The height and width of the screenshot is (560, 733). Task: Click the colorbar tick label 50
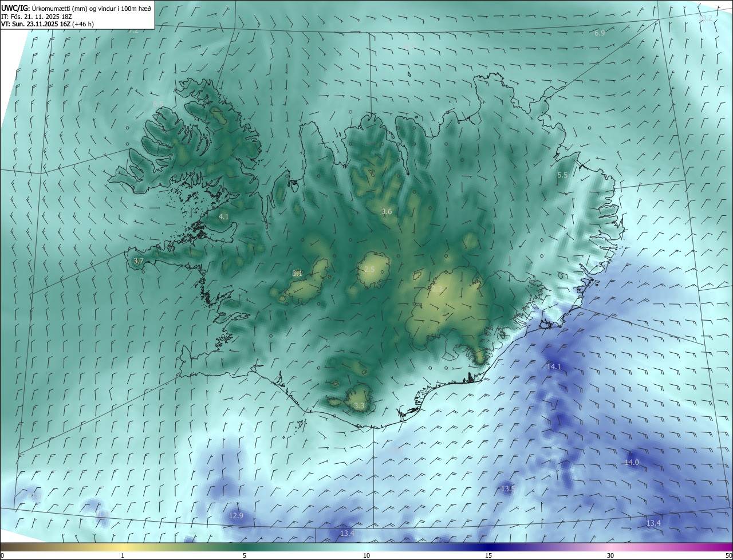728,555
